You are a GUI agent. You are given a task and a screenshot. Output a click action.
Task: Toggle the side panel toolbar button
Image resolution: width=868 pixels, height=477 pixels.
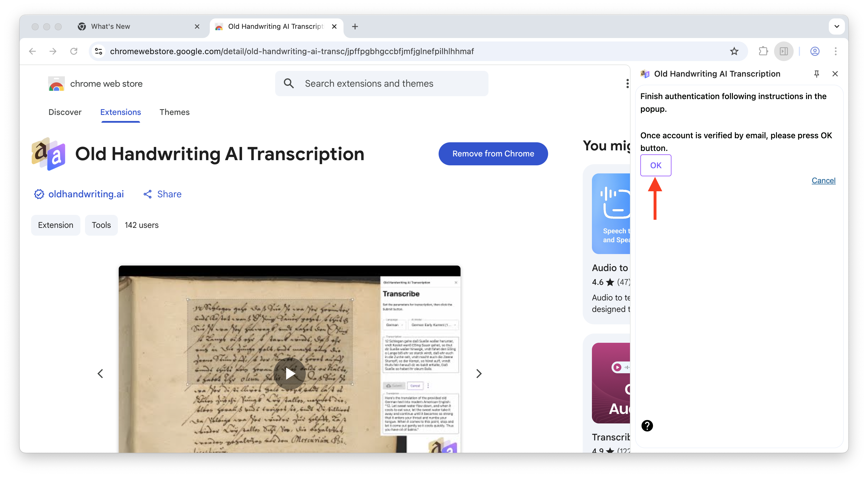pyautogui.click(x=784, y=51)
